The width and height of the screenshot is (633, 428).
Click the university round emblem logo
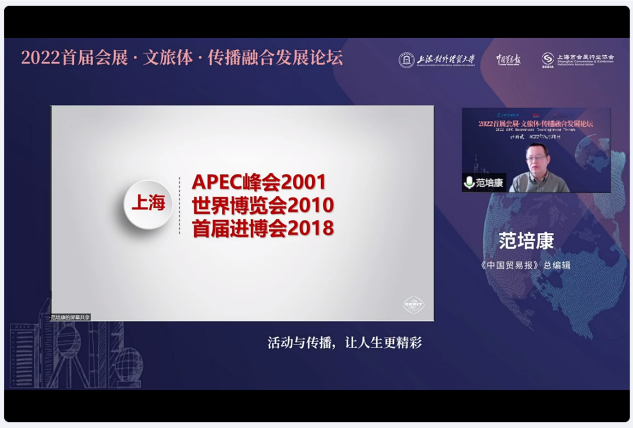click(408, 59)
